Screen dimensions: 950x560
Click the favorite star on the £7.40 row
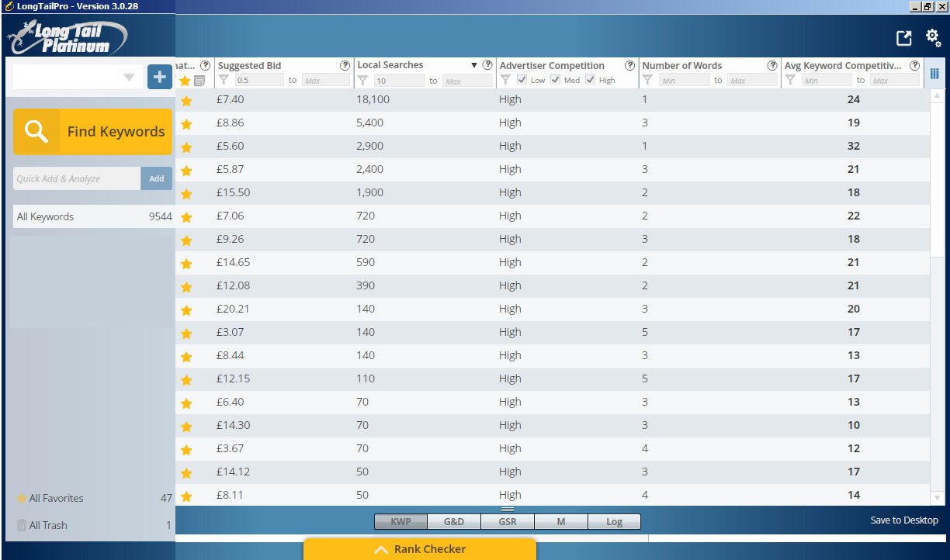(185, 100)
